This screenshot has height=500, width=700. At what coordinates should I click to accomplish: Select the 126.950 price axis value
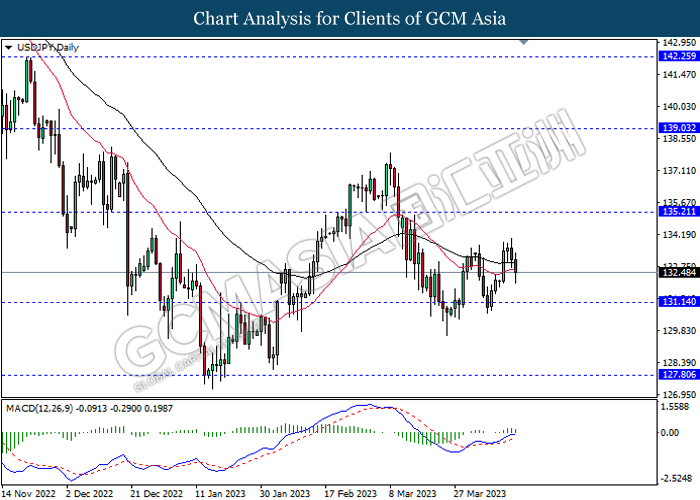(679, 395)
